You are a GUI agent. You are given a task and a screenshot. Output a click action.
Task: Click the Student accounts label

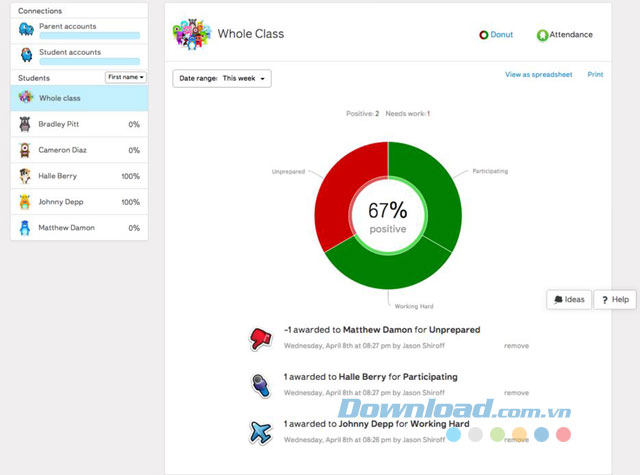coord(70,52)
